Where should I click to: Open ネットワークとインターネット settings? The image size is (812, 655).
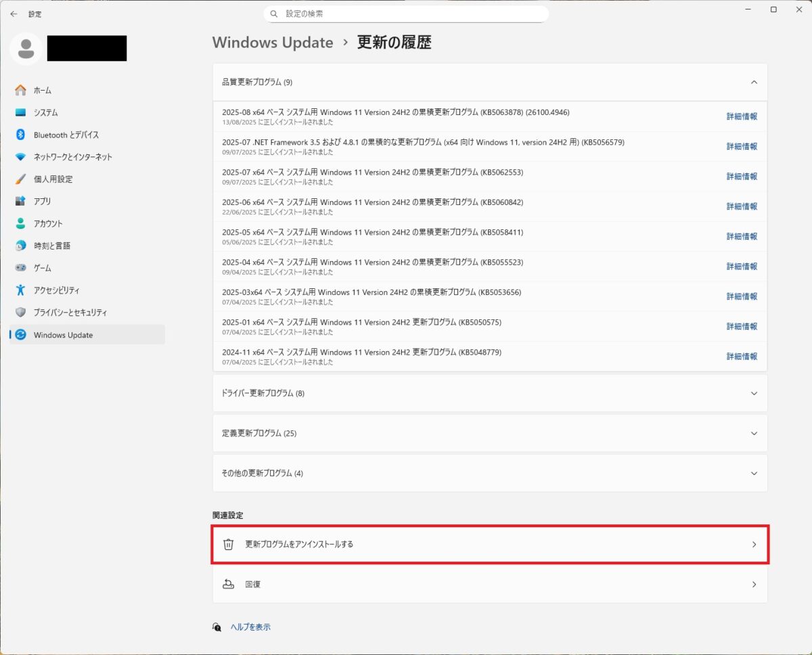coord(64,157)
